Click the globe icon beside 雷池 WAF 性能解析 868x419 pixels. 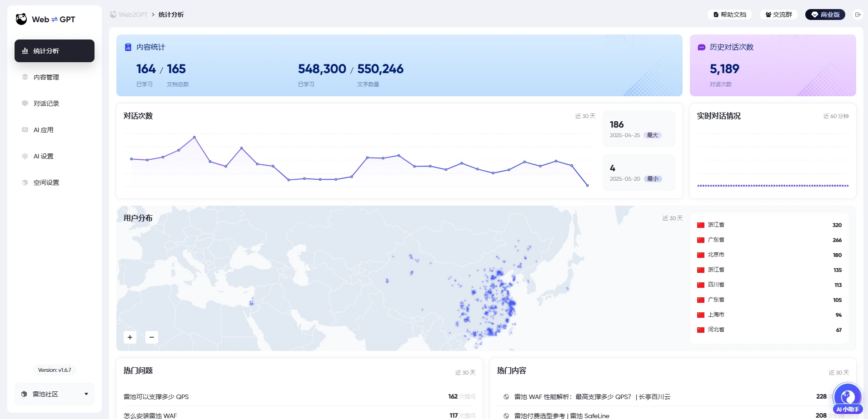(506, 397)
